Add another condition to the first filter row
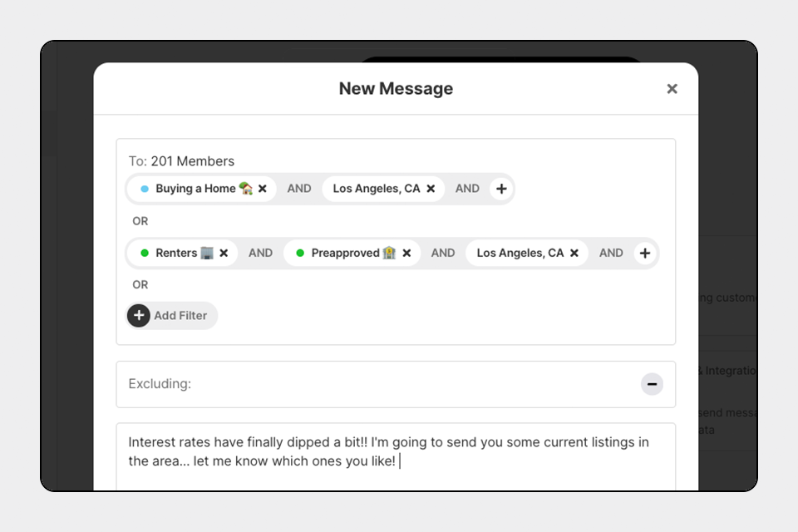This screenshot has width=798, height=532. click(x=501, y=189)
